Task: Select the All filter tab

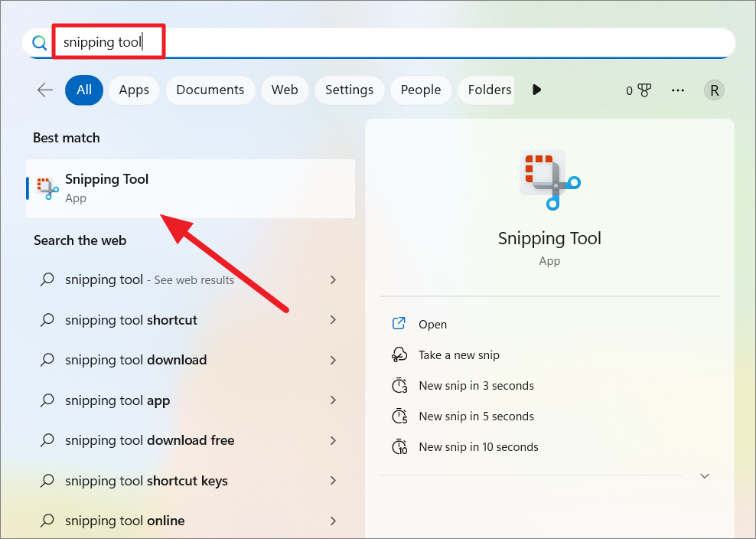Action: [84, 90]
